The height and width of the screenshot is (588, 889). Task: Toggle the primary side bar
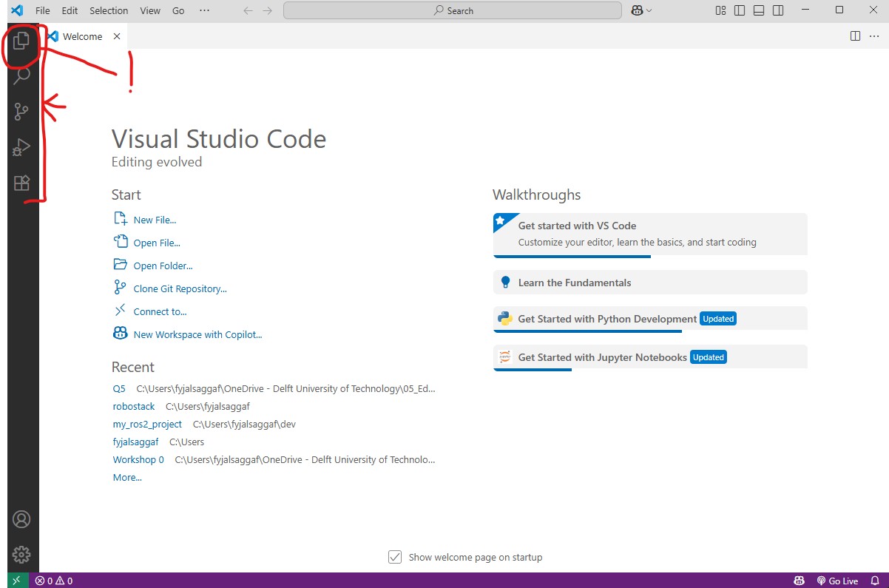coord(740,10)
